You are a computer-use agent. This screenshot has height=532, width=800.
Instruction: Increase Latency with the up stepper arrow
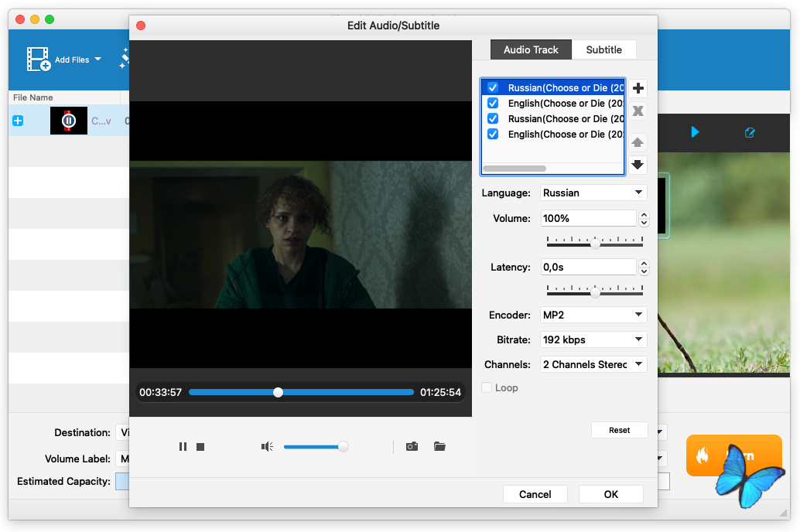[x=644, y=264]
